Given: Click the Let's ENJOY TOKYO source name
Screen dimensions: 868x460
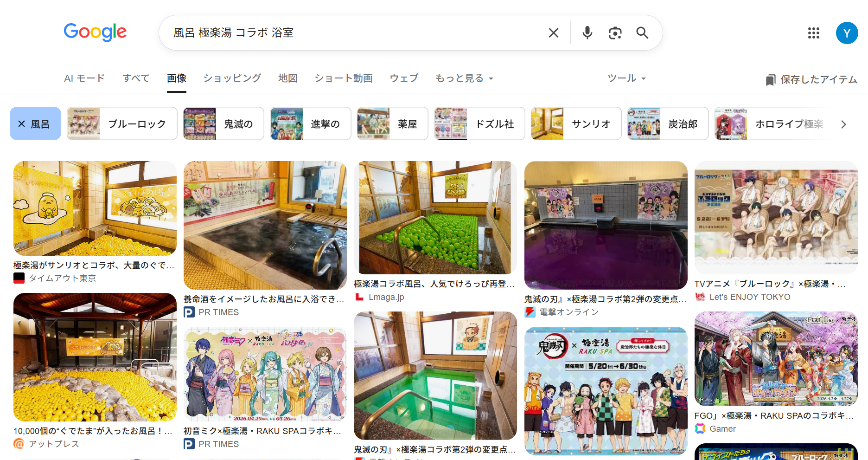Looking at the screenshot, I should 750,297.
